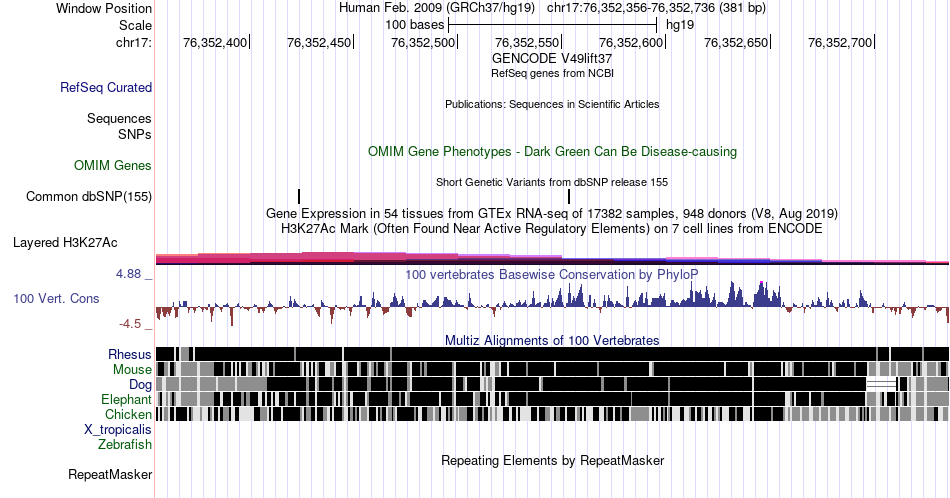
Task: Click the tallest PhyloP conservation peak
Action: 761,294
